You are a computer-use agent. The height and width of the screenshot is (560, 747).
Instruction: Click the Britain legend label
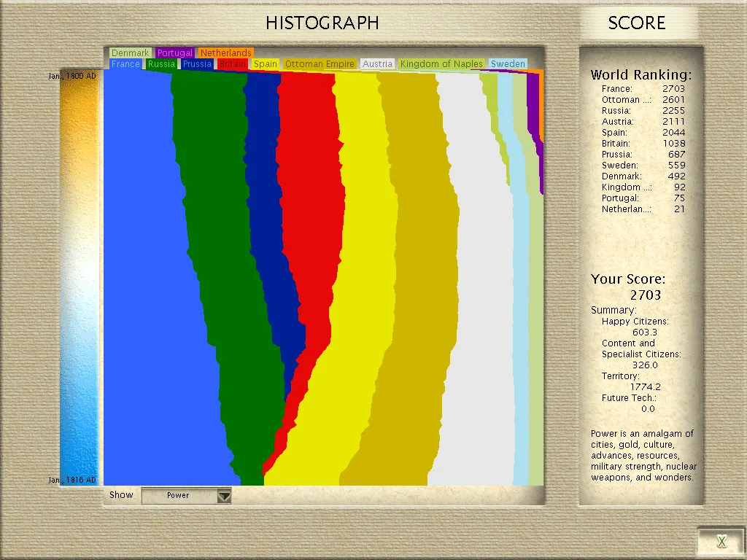tap(233, 64)
